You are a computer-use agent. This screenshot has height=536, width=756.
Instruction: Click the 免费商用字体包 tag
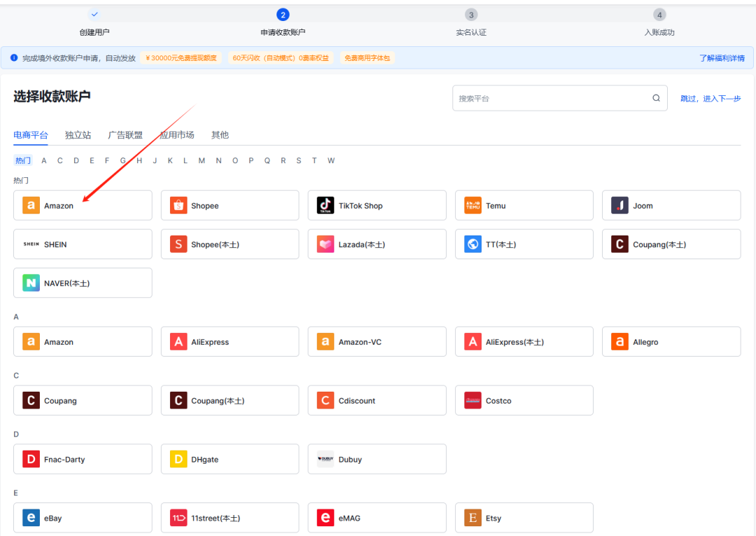pos(367,58)
